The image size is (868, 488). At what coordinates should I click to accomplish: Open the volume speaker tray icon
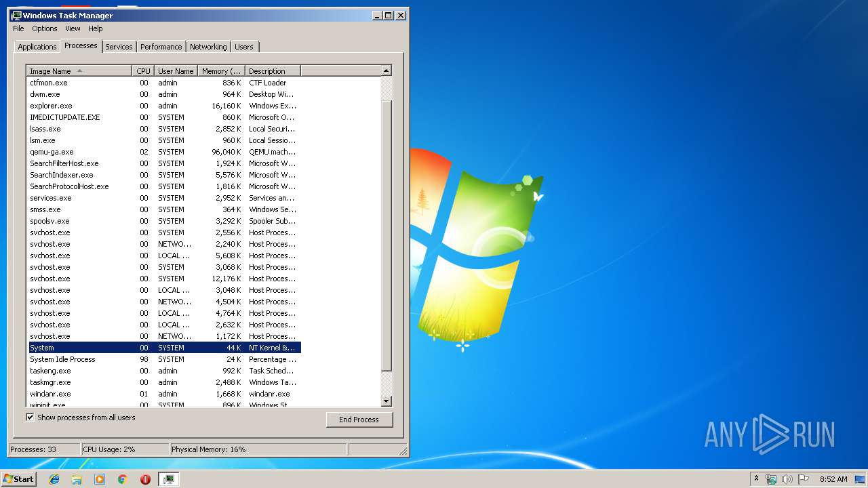[787, 479]
